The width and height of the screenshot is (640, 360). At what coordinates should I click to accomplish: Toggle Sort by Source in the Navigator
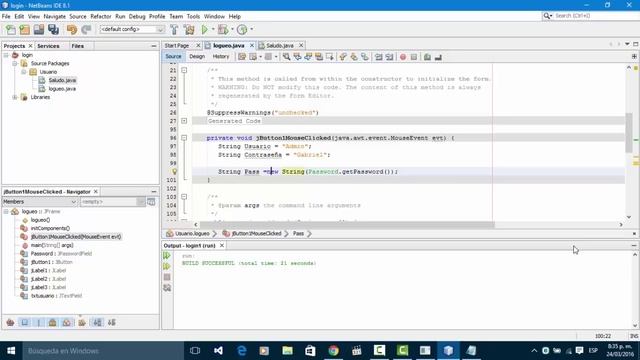[x=111, y=322]
